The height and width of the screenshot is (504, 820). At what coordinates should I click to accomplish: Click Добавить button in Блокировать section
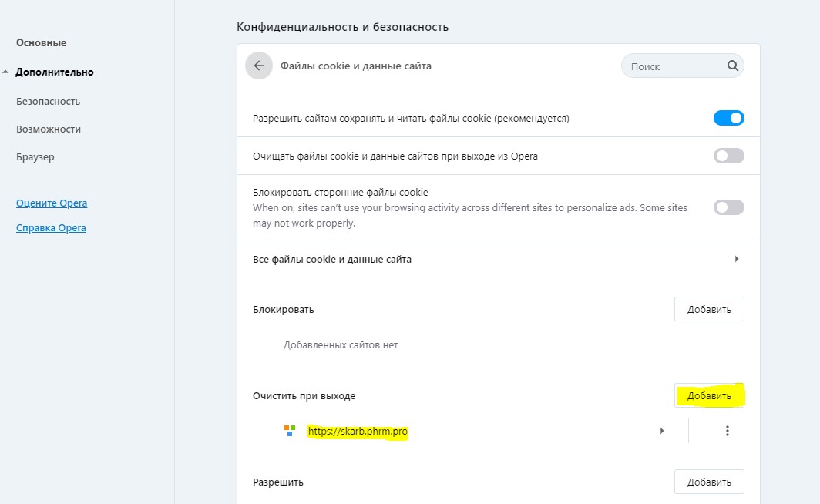pos(709,309)
